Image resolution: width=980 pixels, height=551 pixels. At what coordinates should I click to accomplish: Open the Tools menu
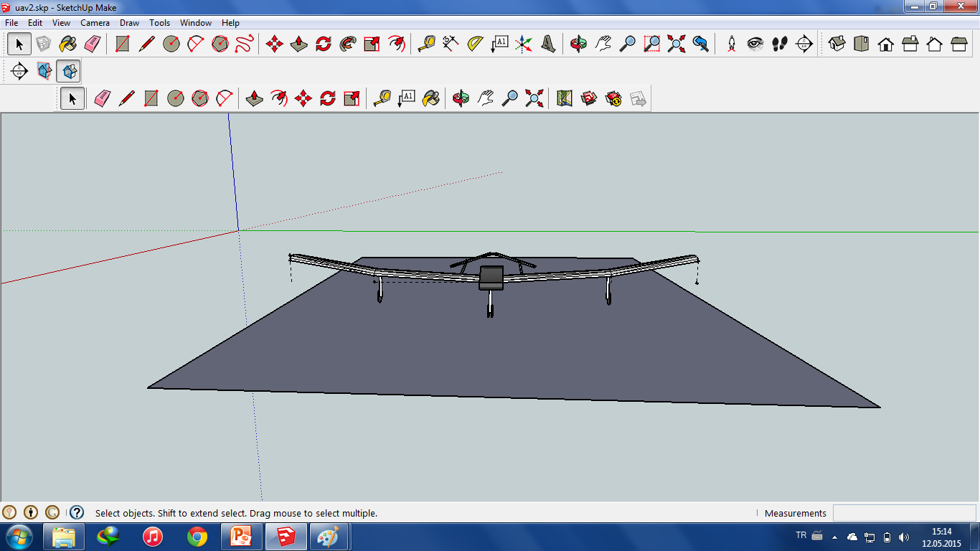pyautogui.click(x=159, y=23)
